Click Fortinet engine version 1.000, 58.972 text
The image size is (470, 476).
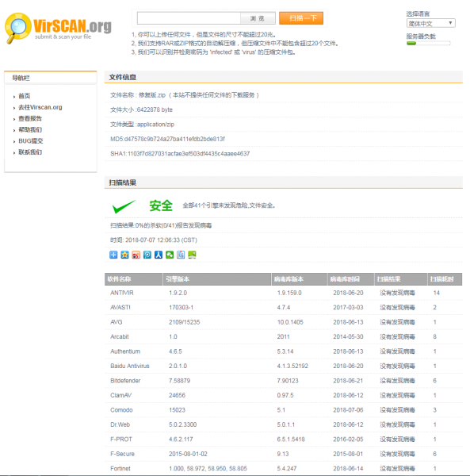tap(208, 468)
